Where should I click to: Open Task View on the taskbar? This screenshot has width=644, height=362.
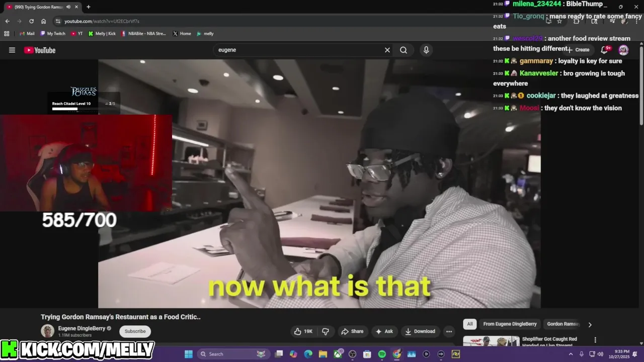pos(279,354)
